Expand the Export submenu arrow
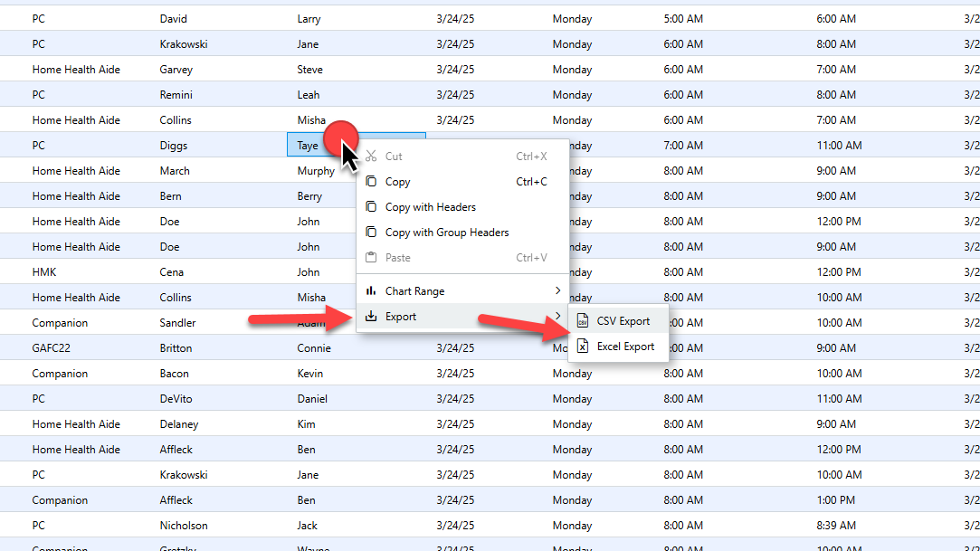Screen dimensions: 980x551 point(557,317)
